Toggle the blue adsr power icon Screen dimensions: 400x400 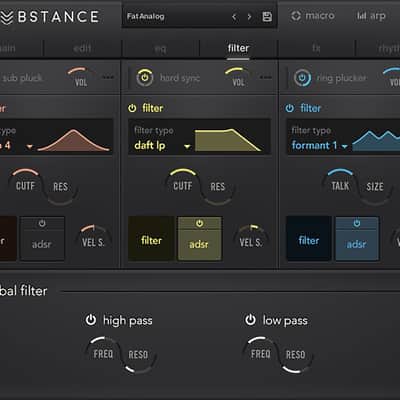[x=357, y=223]
